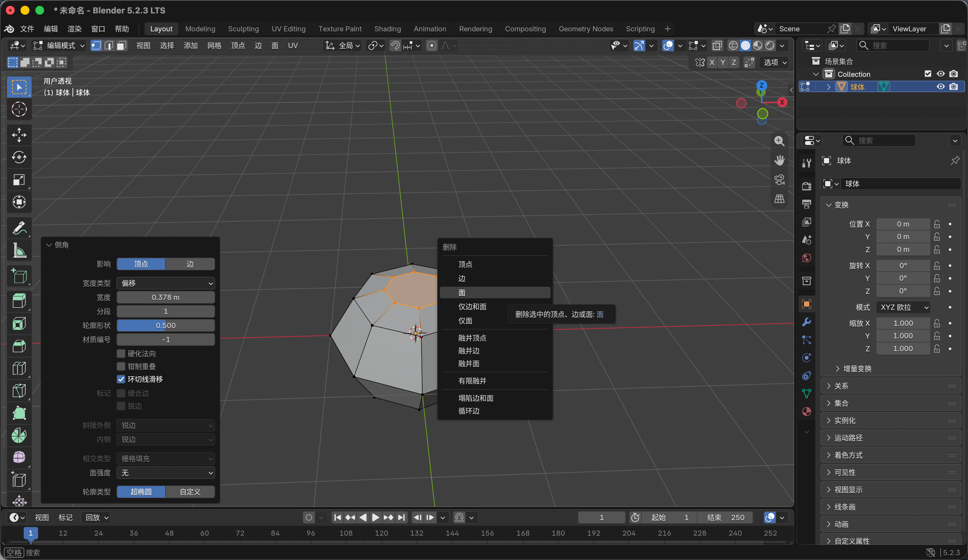Image resolution: width=968 pixels, height=560 pixels.
Task: Open the Material properties tab icon
Action: [806, 412]
